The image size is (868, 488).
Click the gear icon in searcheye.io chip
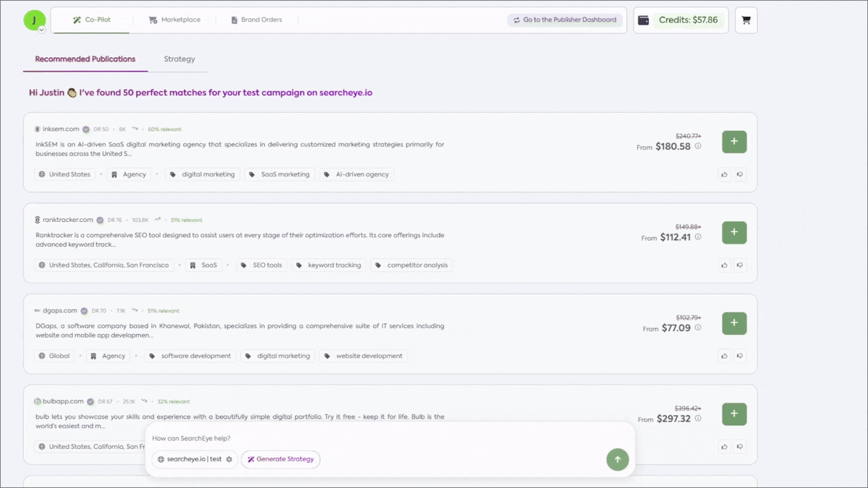(x=229, y=459)
